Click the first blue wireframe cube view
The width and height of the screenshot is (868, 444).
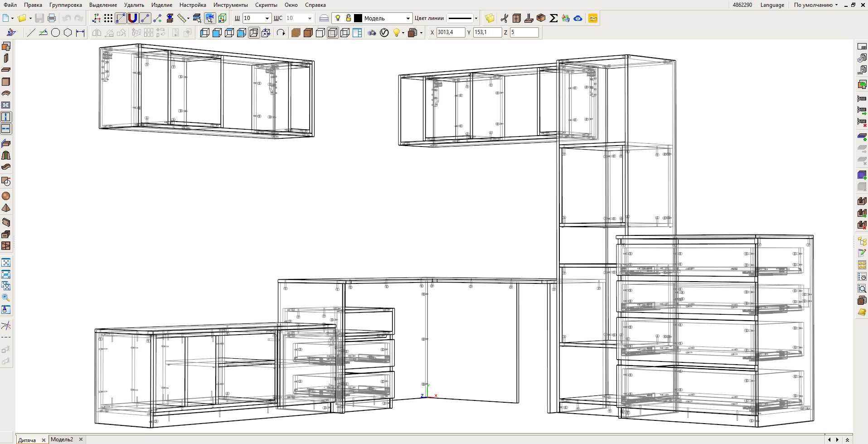pyautogui.click(x=205, y=32)
